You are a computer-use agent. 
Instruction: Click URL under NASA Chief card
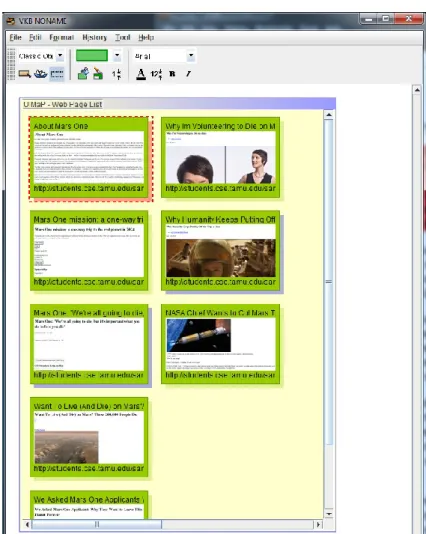point(221,375)
